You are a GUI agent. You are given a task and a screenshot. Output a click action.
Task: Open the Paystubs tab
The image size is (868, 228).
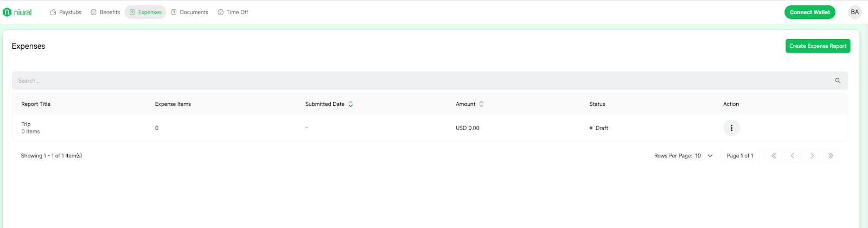pyautogui.click(x=66, y=12)
